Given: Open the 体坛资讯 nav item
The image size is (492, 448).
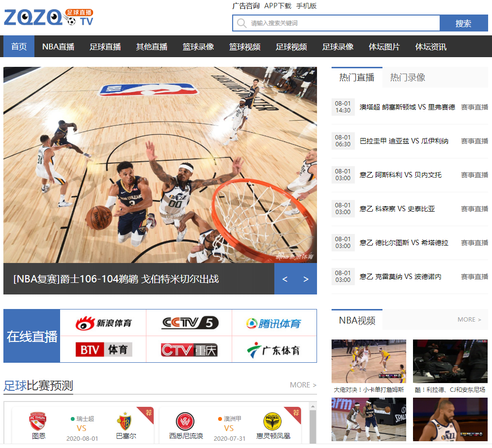Looking at the screenshot, I should tap(431, 46).
